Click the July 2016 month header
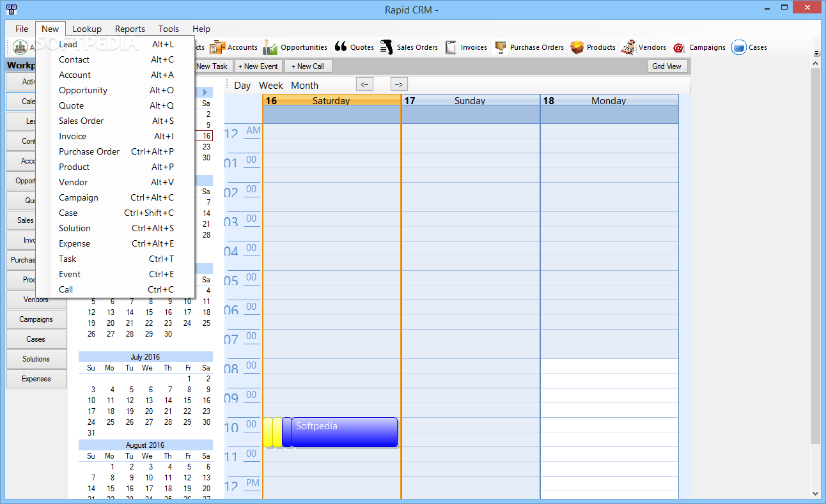Image resolution: width=826 pixels, height=504 pixels. pyautogui.click(x=146, y=357)
